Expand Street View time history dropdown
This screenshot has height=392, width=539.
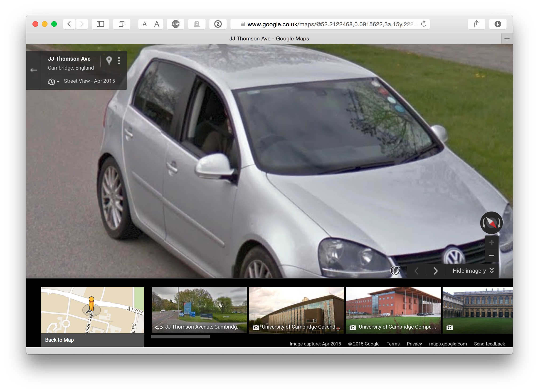[x=54, y=82]
